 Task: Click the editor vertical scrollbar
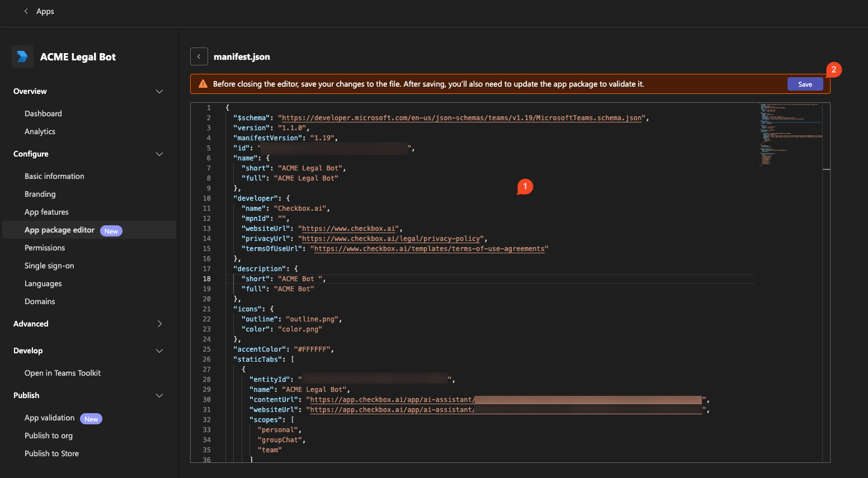tap(827, 282)
